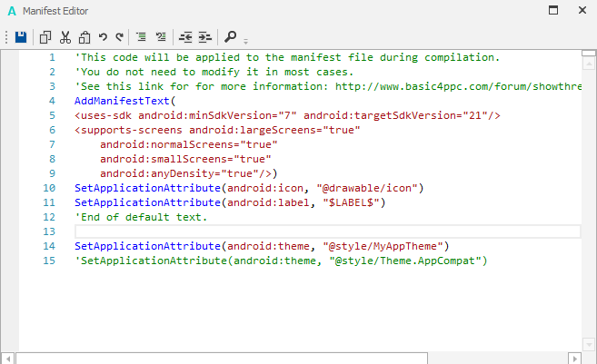The height and width of the screenshot is (364, 597).
Task: Open the toolbar overflow options arrow
Action: pyautogui.click(x=245, y=41)
